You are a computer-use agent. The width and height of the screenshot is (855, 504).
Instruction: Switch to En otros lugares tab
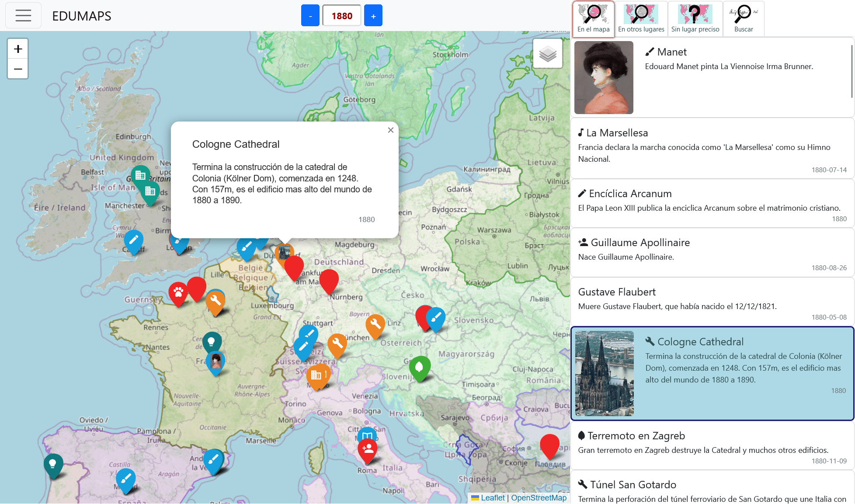point(641,19)
